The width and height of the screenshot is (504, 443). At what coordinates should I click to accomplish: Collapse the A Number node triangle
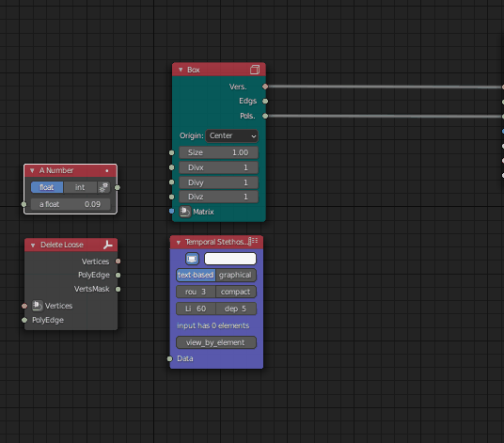coord(32,170)
